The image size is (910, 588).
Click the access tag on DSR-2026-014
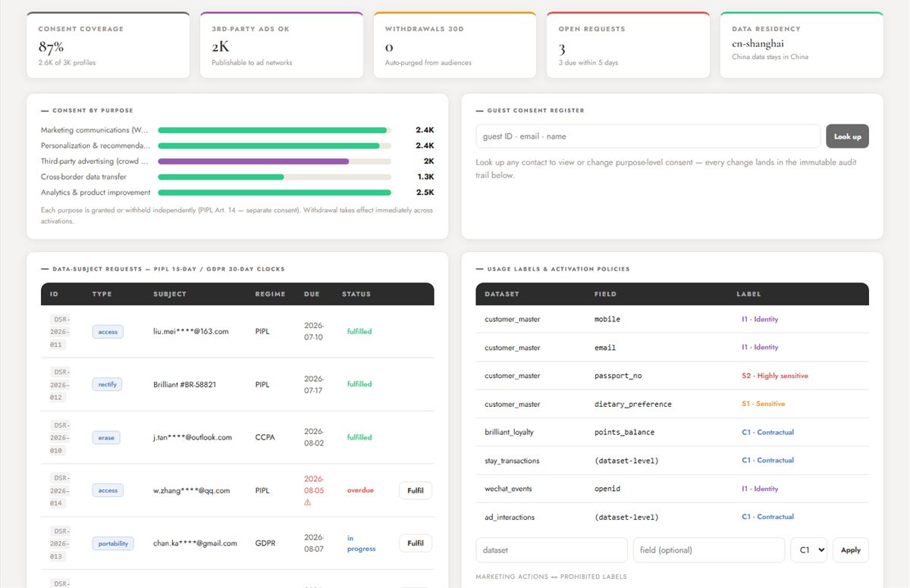tap(108, 490)
